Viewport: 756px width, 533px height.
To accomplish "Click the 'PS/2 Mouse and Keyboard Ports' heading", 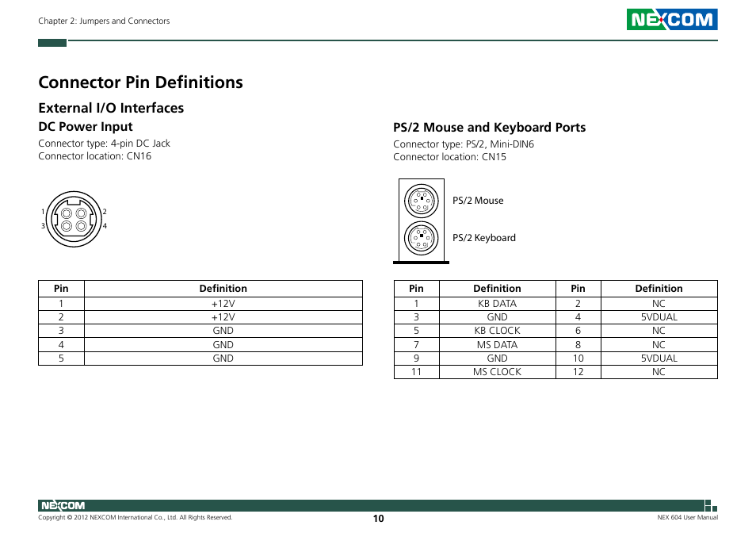I will pos(490,128).
